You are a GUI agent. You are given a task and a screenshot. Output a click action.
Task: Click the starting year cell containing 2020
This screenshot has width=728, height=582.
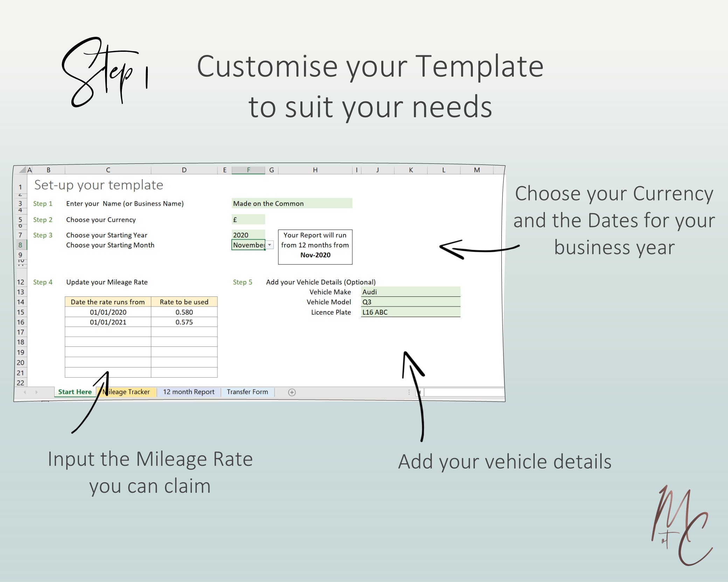(248, 235)
